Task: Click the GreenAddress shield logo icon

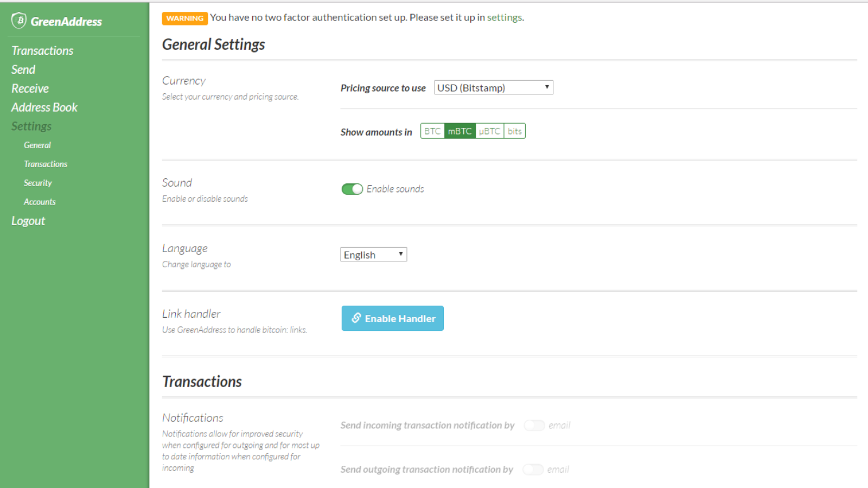Action: click(x=19, y=21)
